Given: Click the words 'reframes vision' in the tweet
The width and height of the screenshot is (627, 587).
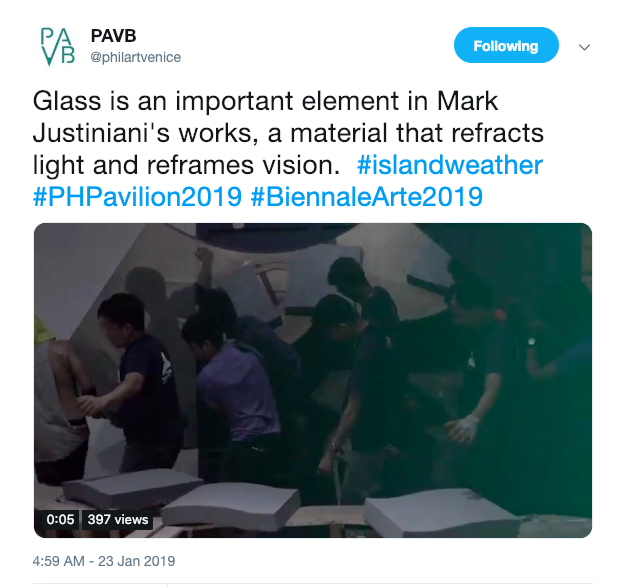Looking at the screenshot, I should tap(243, 165).
